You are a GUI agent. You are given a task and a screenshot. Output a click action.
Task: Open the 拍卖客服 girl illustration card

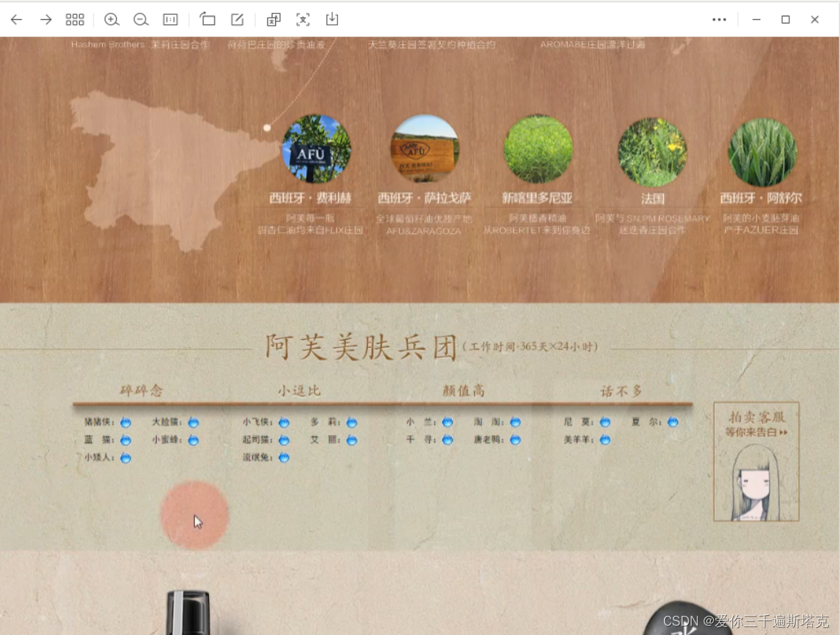coord(757,462)
